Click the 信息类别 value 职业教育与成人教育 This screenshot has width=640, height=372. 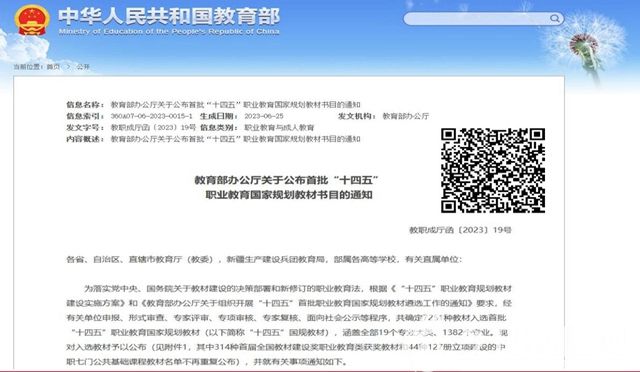279,127
